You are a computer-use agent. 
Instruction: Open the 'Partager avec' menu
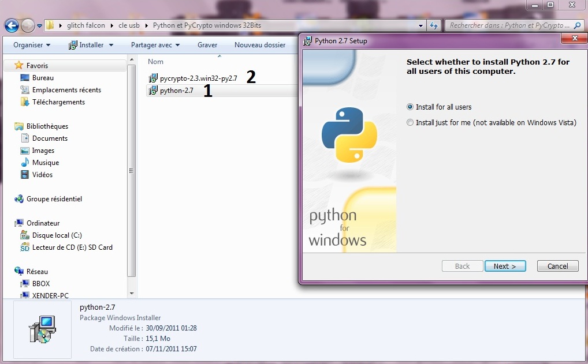point(155,45)
